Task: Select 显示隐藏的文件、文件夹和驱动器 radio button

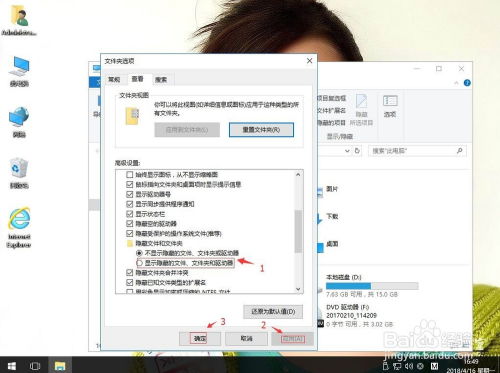Action: point(139,263)
